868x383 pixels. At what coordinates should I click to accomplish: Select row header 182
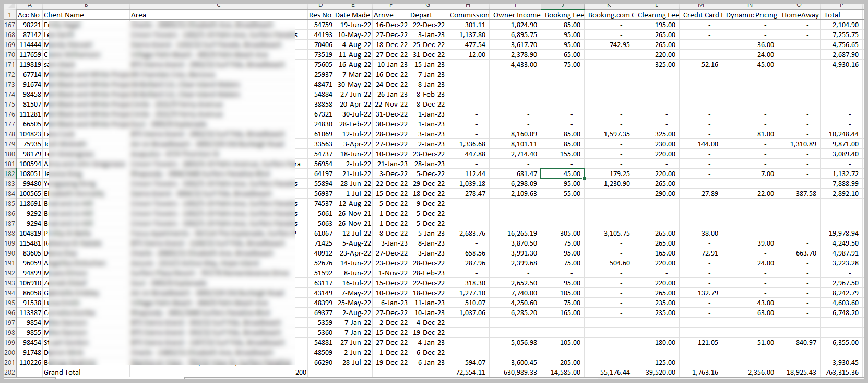(x=9, y=174)
